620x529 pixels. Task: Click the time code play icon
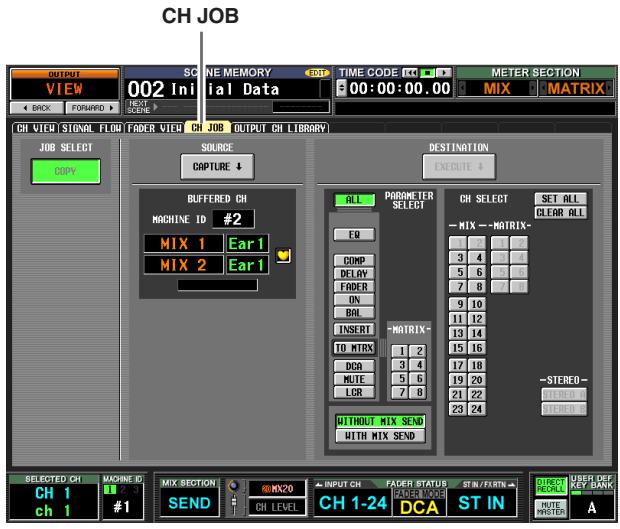pos(444,73)
